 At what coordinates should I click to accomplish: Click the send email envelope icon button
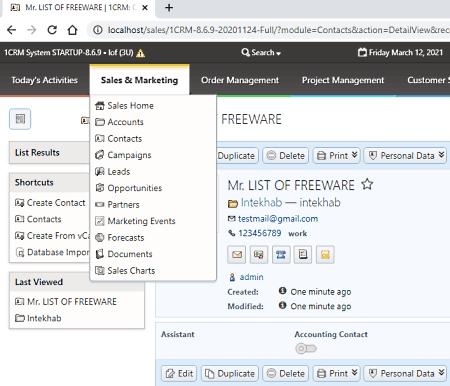click(x=237, y=255)
